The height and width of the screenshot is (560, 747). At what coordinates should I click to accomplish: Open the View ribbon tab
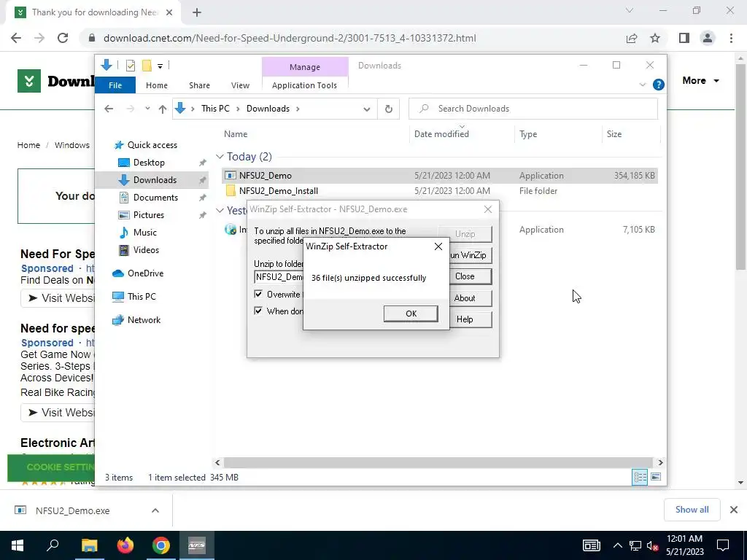point(240,85)
